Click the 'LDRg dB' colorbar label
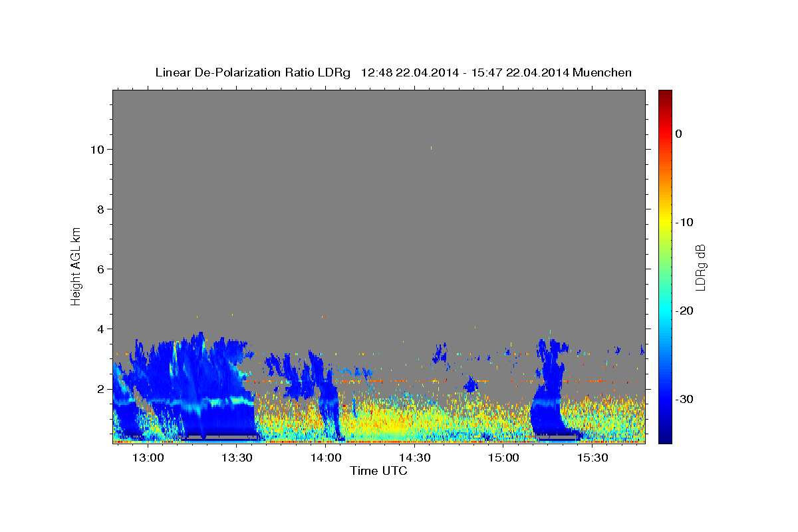Screen dimensions: 798x532 click(x=700, y=267)
